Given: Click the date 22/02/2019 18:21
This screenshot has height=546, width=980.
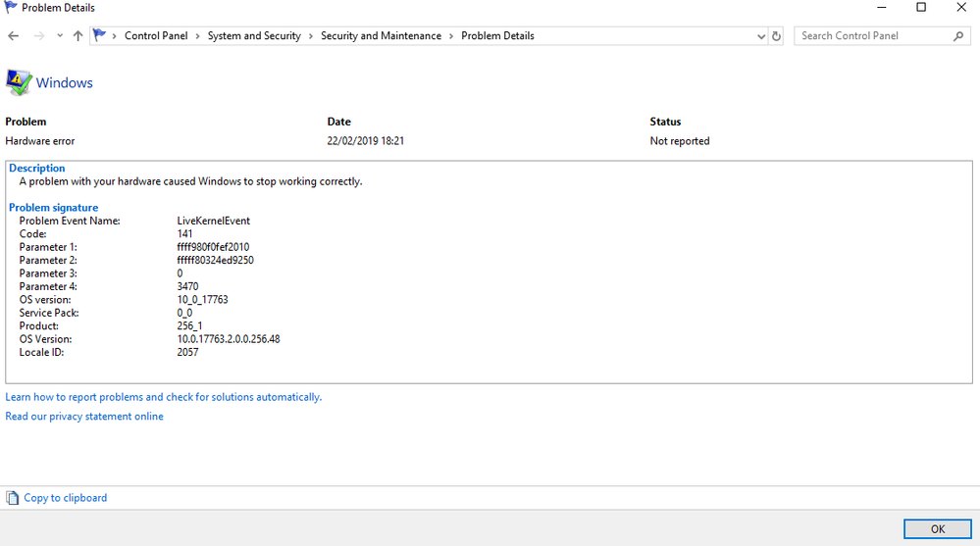Looking at the screenshot, I should coord(366,141).
